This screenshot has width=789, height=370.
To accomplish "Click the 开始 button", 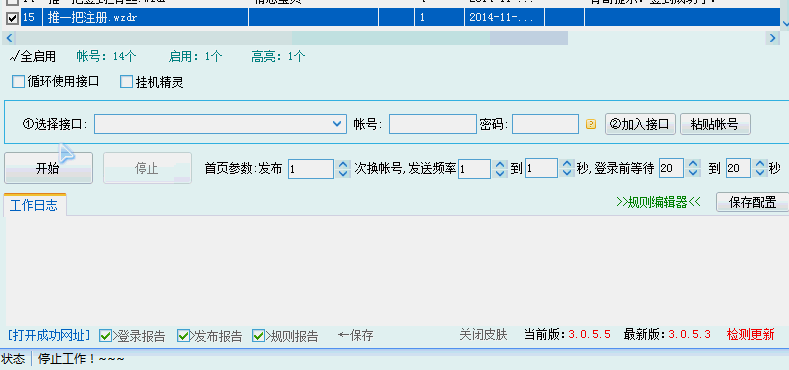I will tap(48, 168).
